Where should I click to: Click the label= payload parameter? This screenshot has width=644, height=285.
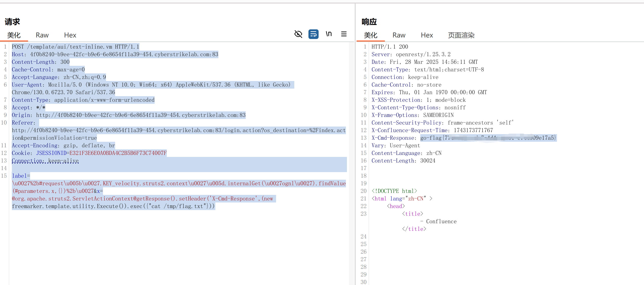(21, 176)
